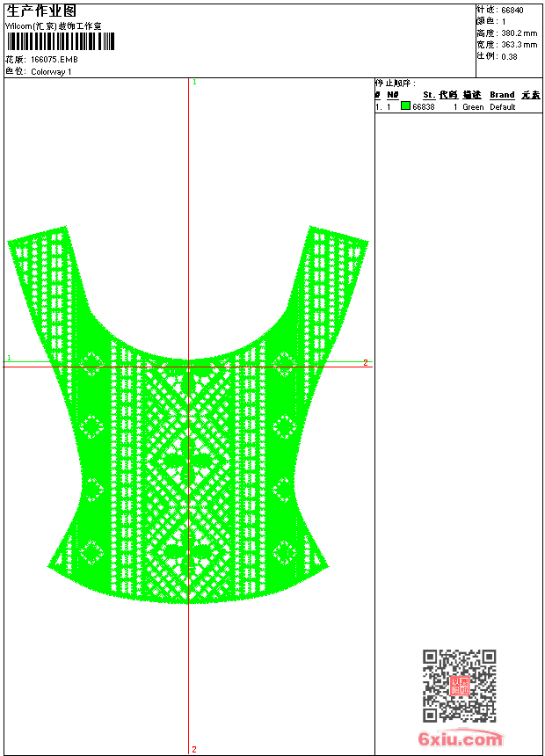Select the design file name '166075.EMB'
This screenshot has height=756, width=545.
point(54,59)
